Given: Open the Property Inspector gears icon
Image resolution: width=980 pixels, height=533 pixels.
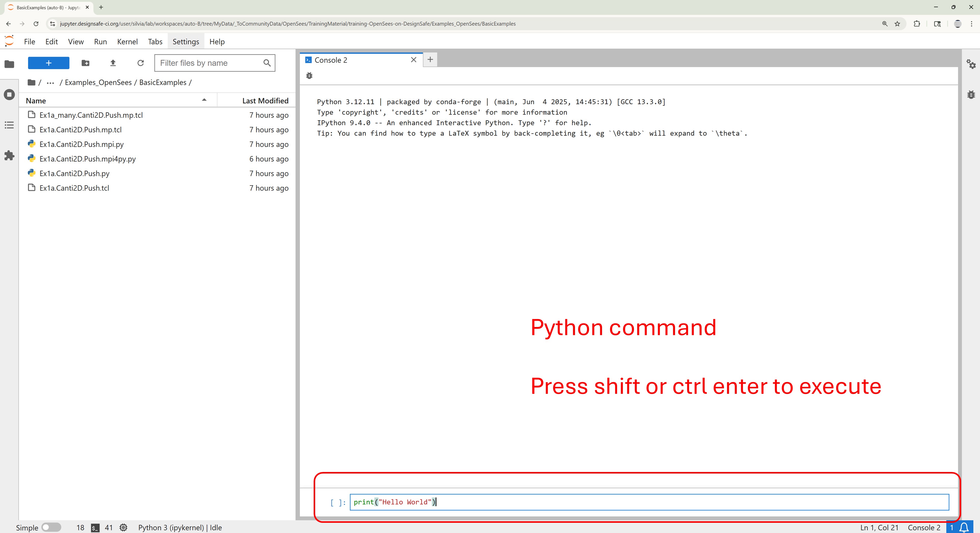Looking at the screenshot, I should coord(971,64).
